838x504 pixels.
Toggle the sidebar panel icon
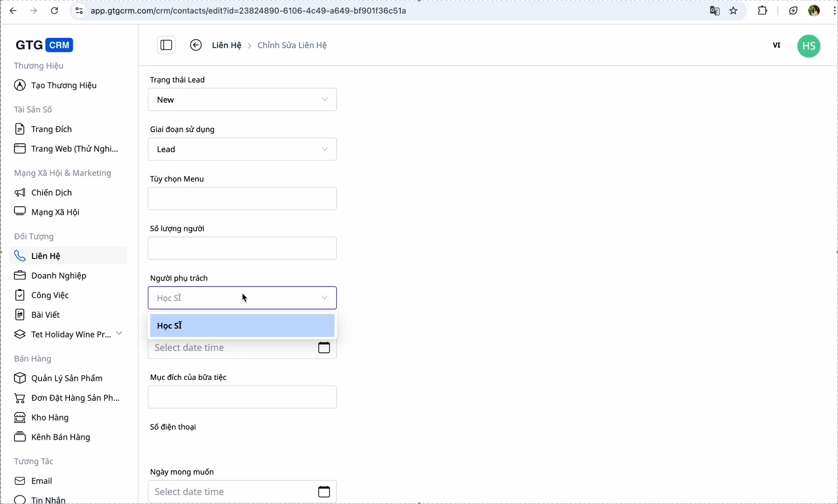pyautogui.click(x=166, y=45)
